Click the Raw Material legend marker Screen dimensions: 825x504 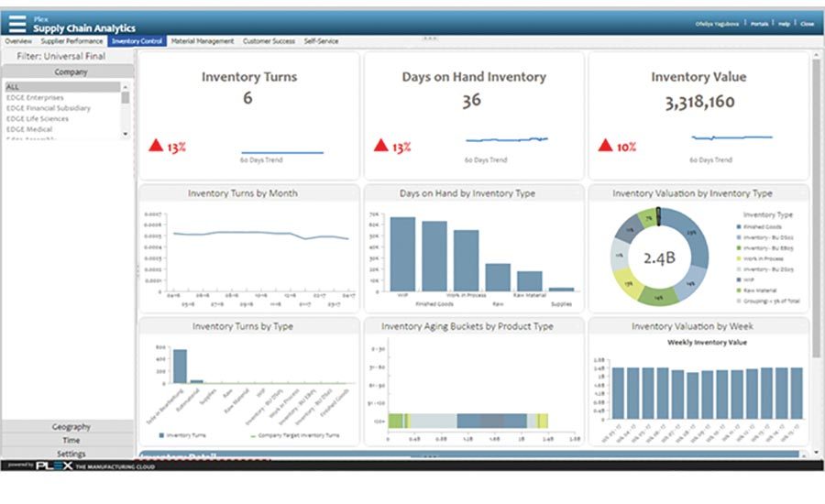(740, 290)
